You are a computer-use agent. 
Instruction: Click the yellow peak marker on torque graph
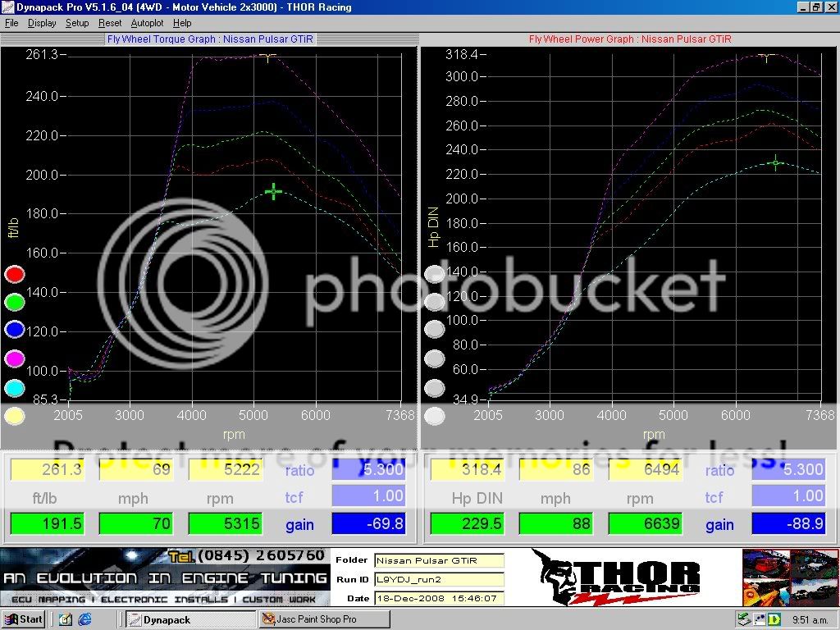coord(267,57)
